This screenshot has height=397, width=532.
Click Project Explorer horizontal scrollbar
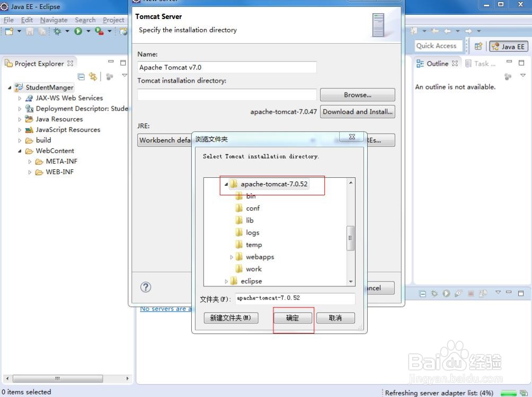point(58,378)
